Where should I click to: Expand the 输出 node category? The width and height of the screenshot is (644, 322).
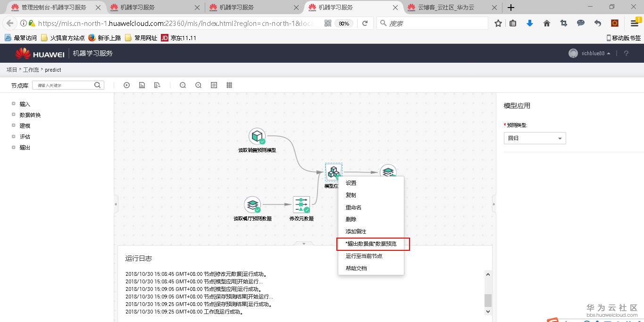[x=14, y=147]
